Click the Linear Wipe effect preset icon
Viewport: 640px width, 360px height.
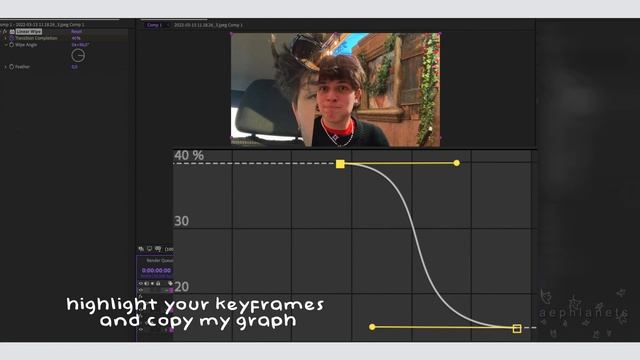(x=12, y=31)
